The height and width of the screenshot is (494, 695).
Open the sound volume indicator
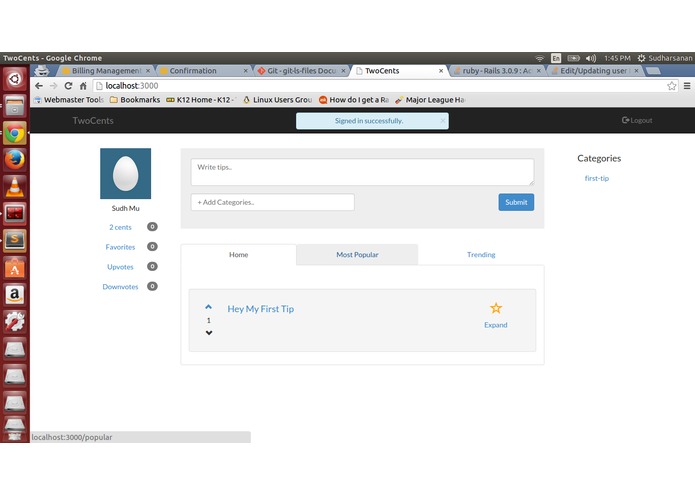pyautogui.click(x=591, y=58)
